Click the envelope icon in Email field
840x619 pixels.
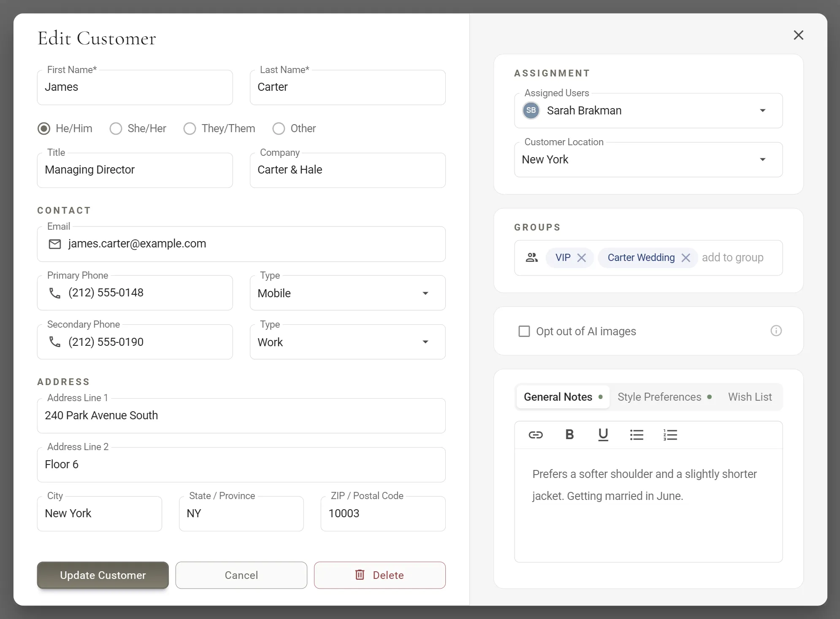click(55, 244)
